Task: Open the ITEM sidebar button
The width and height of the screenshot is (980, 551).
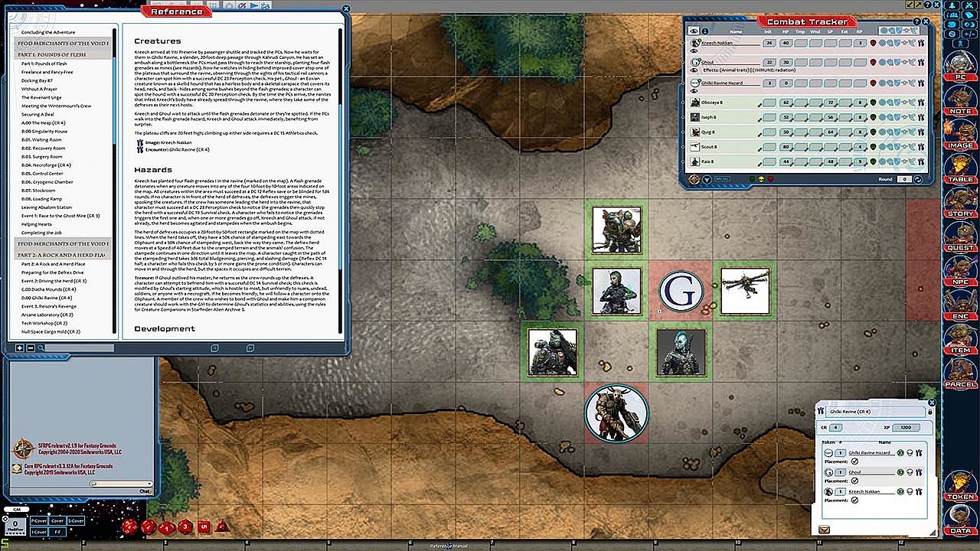Action: coord(960,339)
